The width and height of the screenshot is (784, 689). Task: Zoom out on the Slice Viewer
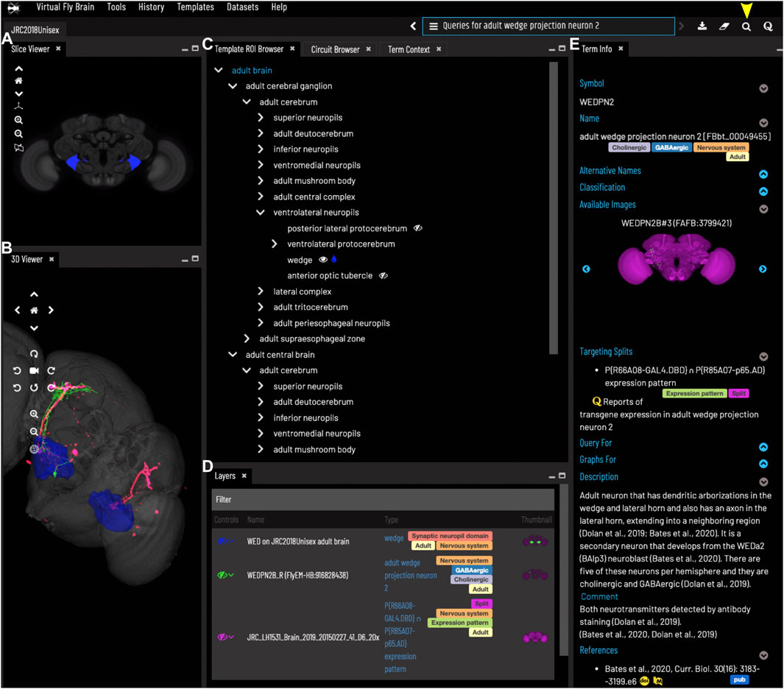point(18,133)
